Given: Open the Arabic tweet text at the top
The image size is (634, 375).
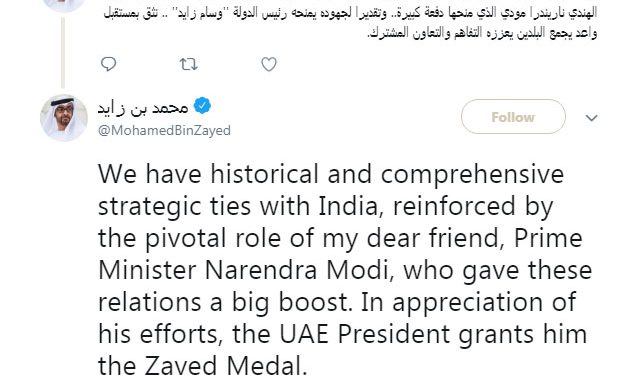Looking at the screenshot, I should [x=350, y=22].
